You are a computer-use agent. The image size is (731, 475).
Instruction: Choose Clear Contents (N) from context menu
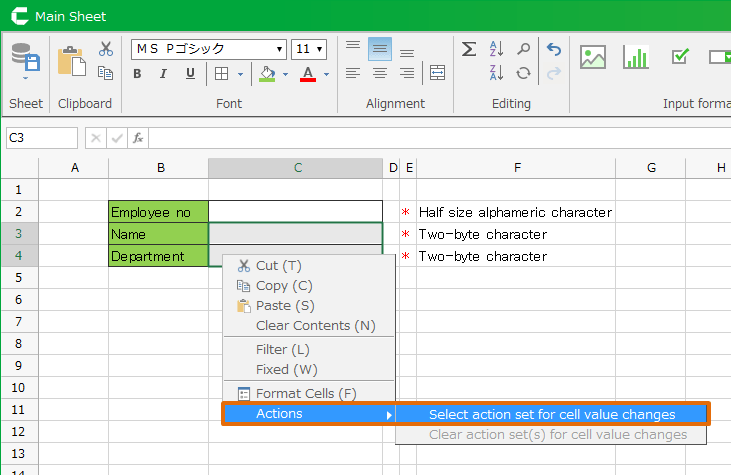309,326
